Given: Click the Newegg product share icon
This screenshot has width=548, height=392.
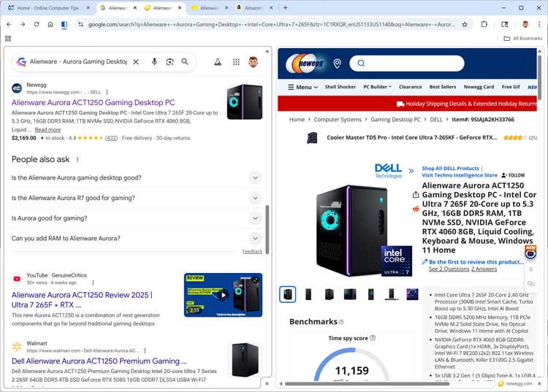Looking at the screenshot, I should [x=416, y=195].
